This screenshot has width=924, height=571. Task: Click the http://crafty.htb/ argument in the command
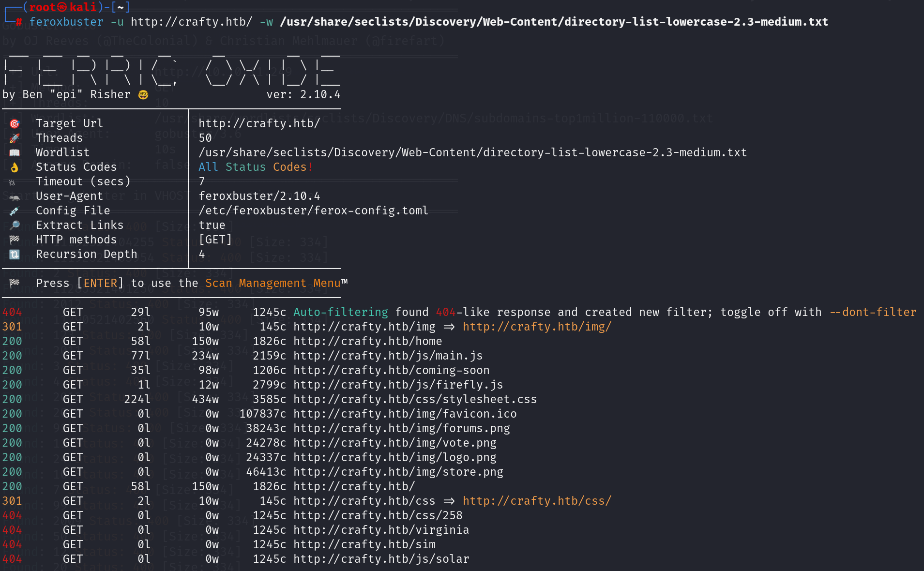pos(192,22)
